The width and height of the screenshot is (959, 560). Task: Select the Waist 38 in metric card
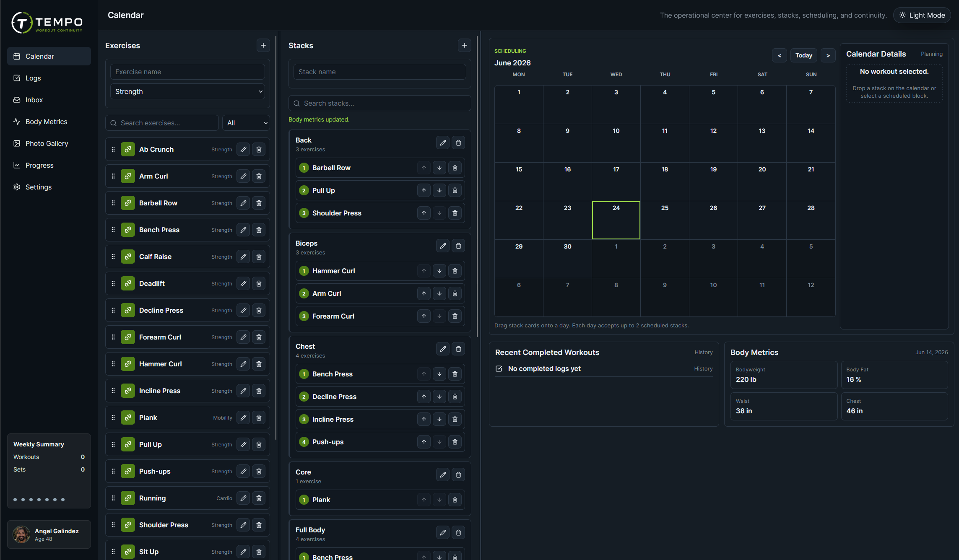(x=784, y=406)
